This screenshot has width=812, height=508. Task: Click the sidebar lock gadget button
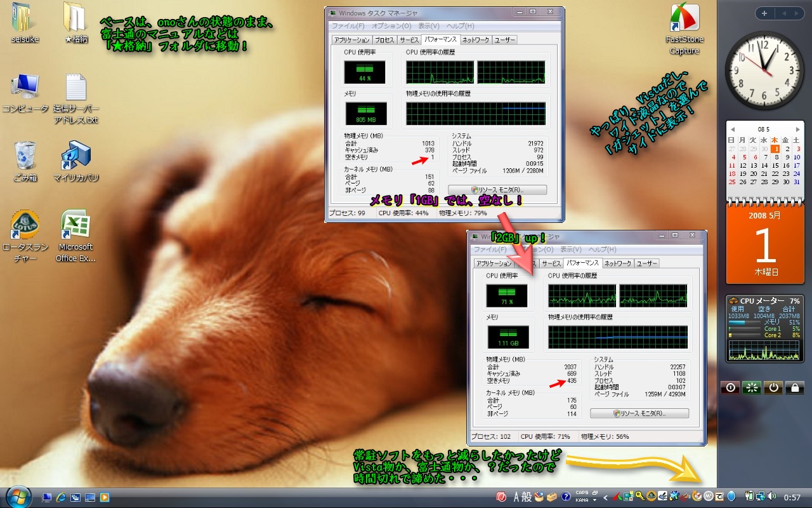[x=795, y=387]
